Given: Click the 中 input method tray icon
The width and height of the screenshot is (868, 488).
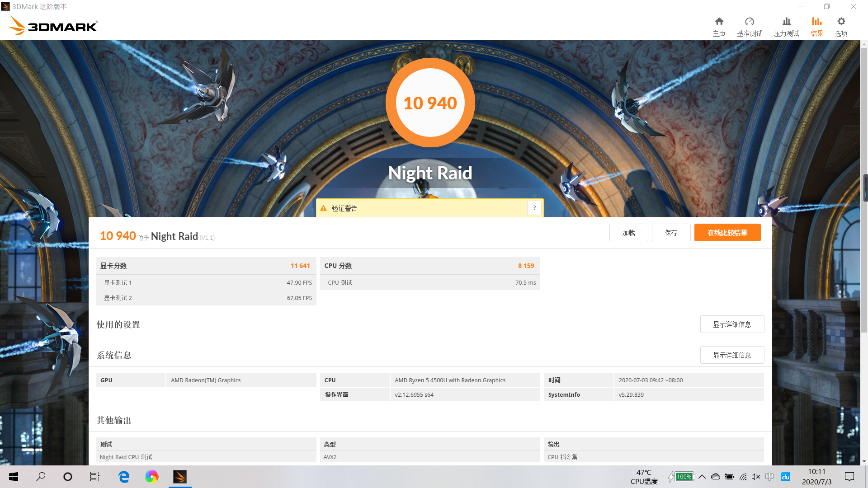Looking at the screenshot, I should click(769, 477).
